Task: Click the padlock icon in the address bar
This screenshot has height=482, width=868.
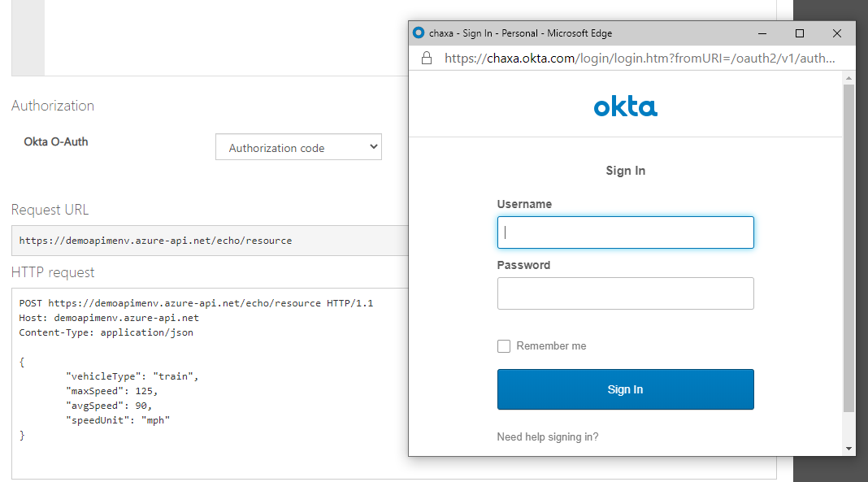Action: click(x=426, y=59)
